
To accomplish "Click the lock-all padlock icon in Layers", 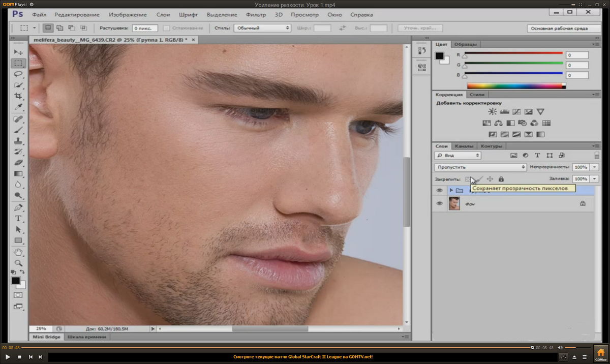I will click(x=501, y=179).
